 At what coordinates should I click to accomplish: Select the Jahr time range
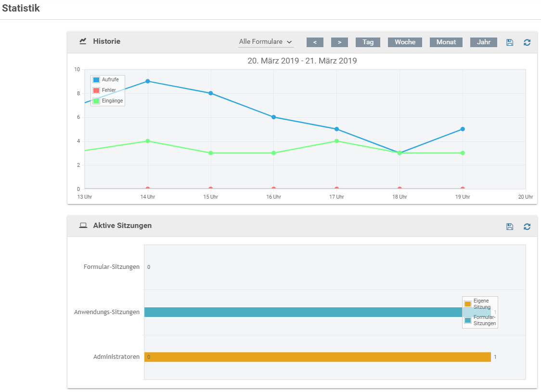click(x=483, y=42)
